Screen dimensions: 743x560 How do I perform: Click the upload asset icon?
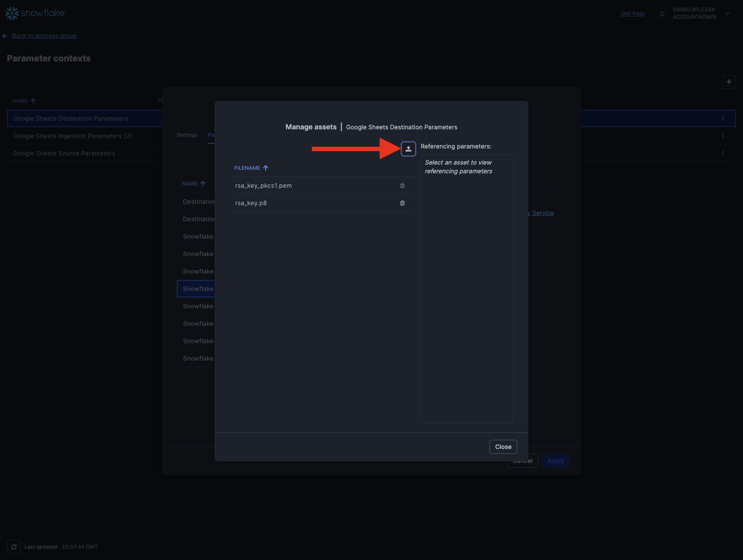(408, 149)
